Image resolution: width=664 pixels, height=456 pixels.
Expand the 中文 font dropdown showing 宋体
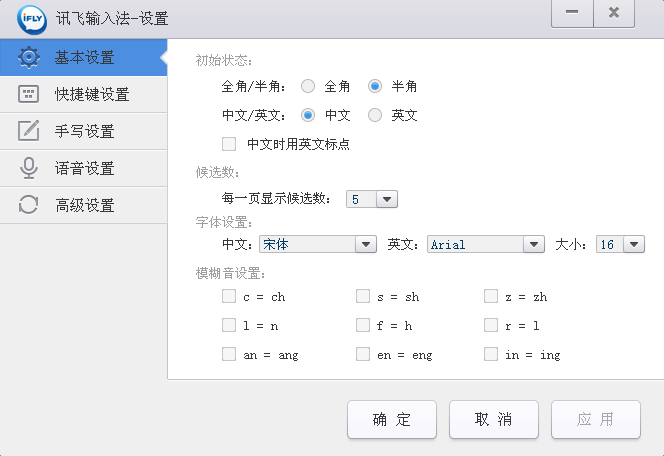365,244
